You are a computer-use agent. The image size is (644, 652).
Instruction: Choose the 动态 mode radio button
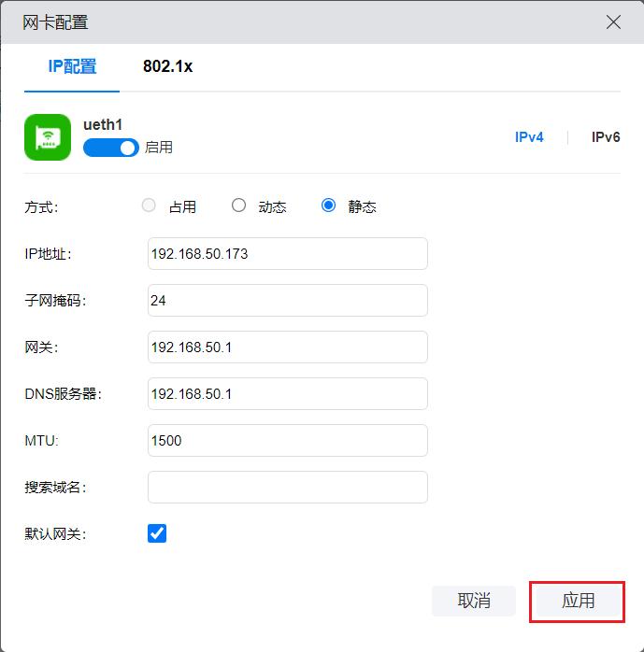click(x=238, y=206)
